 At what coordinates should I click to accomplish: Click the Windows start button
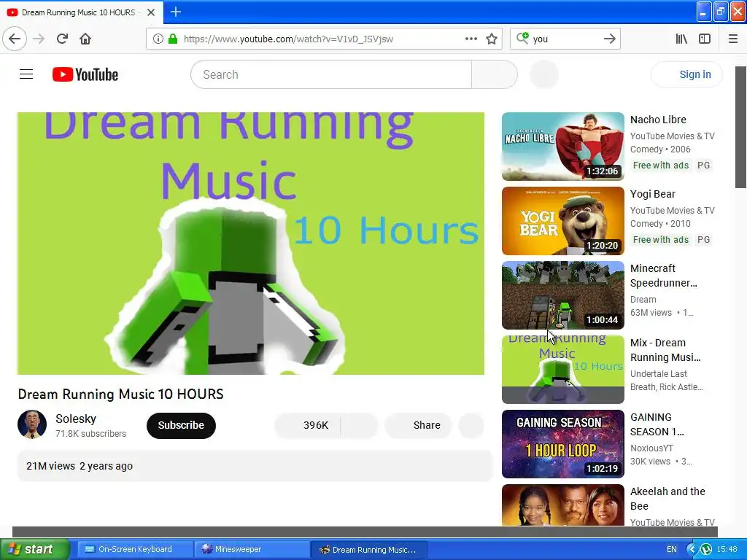pyautogui.click(x=35, y=549)
